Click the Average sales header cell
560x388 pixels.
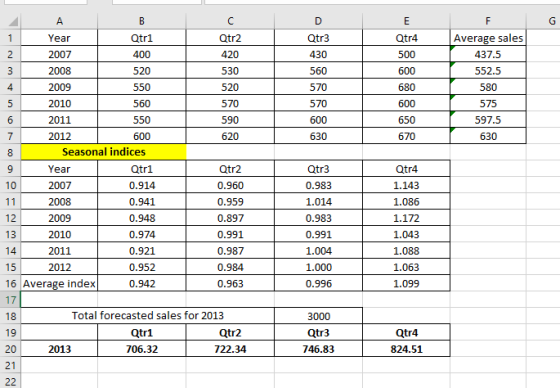click(x=488, y=38)
